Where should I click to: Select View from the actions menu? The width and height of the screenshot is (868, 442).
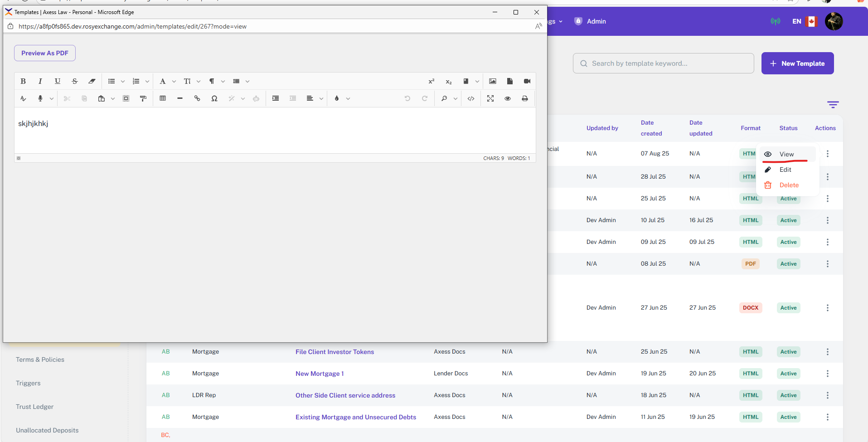point(786,154)
